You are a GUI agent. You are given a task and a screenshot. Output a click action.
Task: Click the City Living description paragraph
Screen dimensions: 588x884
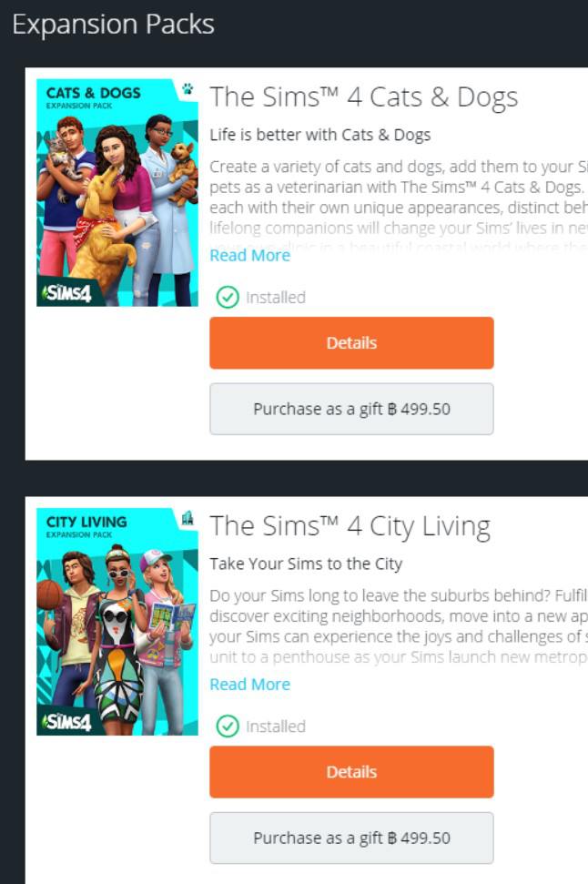click(x=399, y=626)
